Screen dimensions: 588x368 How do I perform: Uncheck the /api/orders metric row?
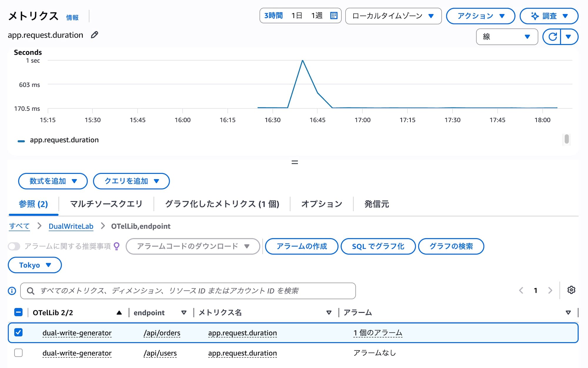(x=19, y=332)
